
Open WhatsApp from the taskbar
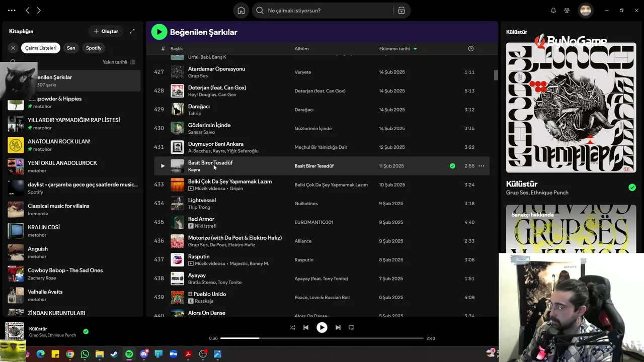point(85,354)
